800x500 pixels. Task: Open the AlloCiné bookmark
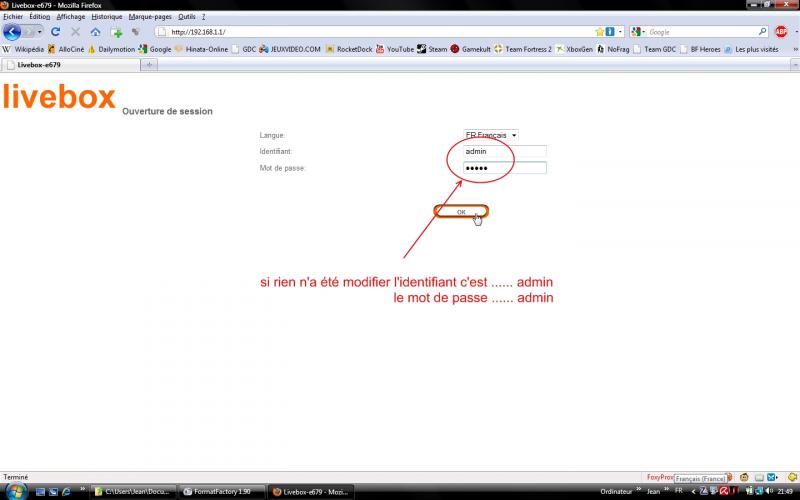(66, 49)
